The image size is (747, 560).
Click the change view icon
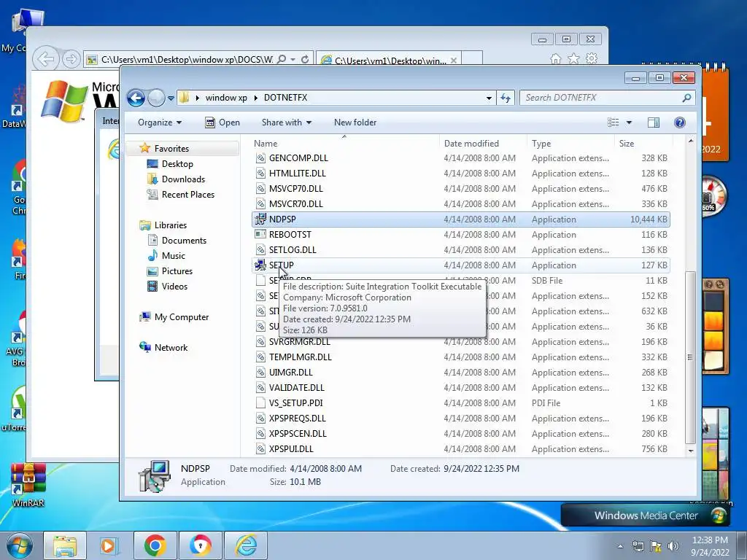(613, 122)
